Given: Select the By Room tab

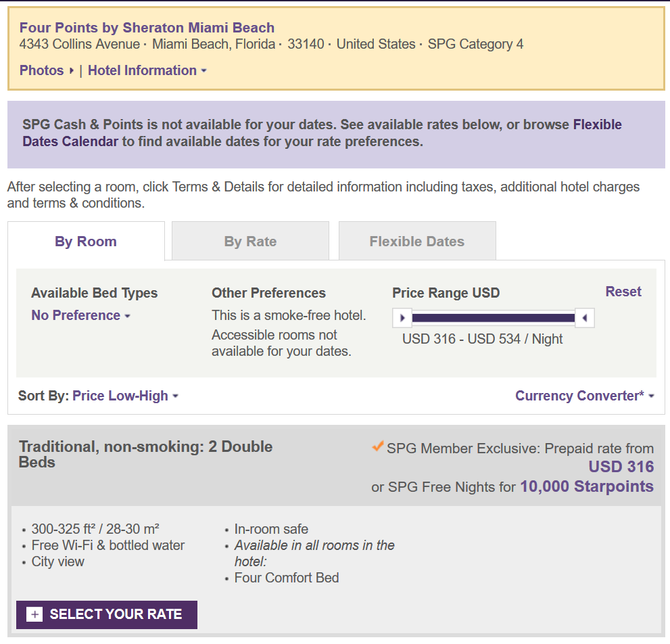Looking at the screenshot, I should (86, 241).
